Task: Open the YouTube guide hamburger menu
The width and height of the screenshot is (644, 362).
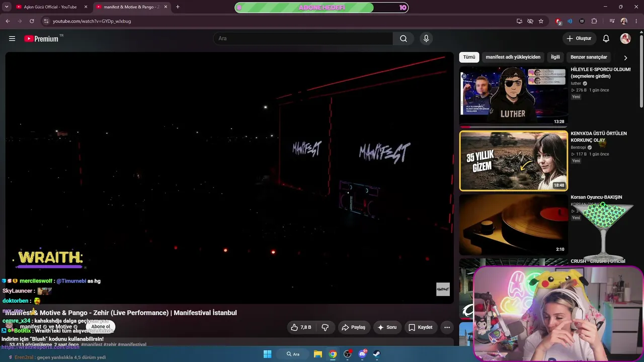Action: coord(12,39)
